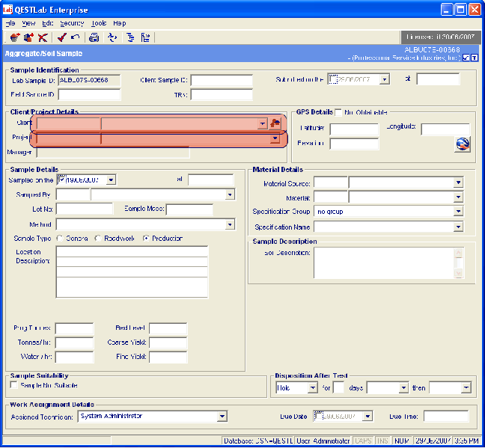
Task: Expand the Method dropdown
Action: [x=230, y=224]
